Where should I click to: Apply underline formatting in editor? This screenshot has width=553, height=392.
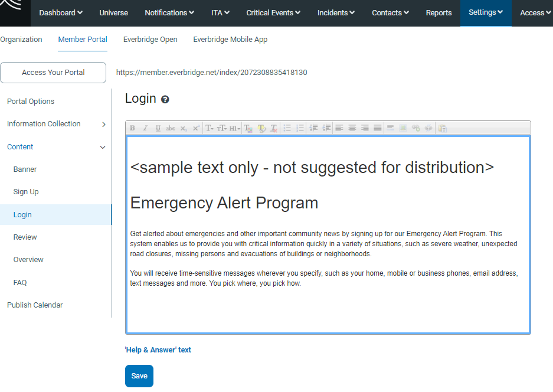pyautogui.click(x=158, y=128)
